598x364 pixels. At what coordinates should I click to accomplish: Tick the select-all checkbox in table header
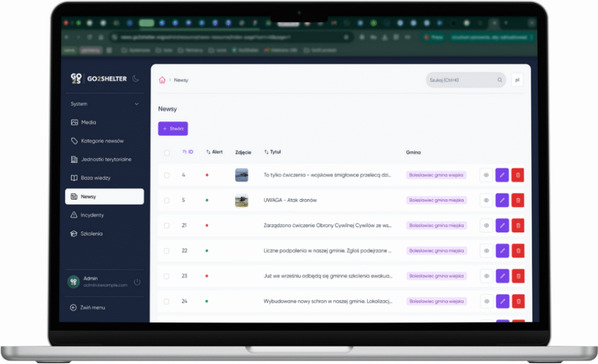pyautogui.click(x=167, y=152)
